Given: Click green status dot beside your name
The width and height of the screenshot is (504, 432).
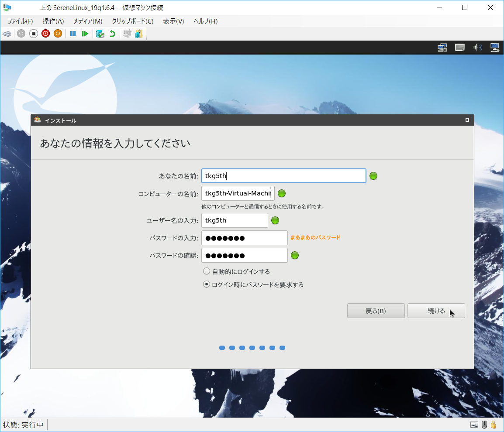Looking at the screenshot, I should pyautogui.click(x=373, y=176).
